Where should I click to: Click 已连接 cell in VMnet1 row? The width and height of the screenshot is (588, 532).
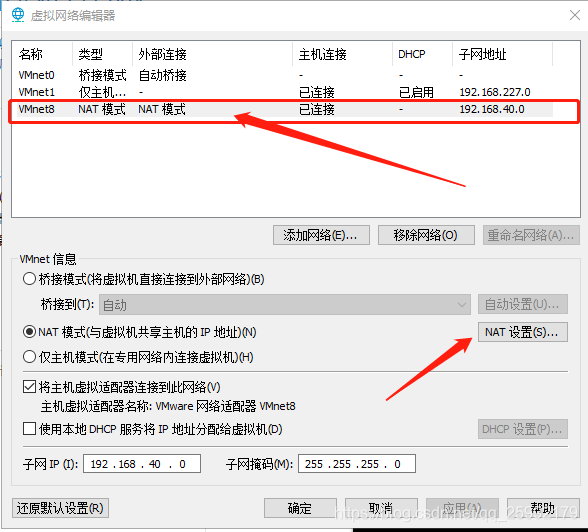pyautogui.click(x=316, y=92)
